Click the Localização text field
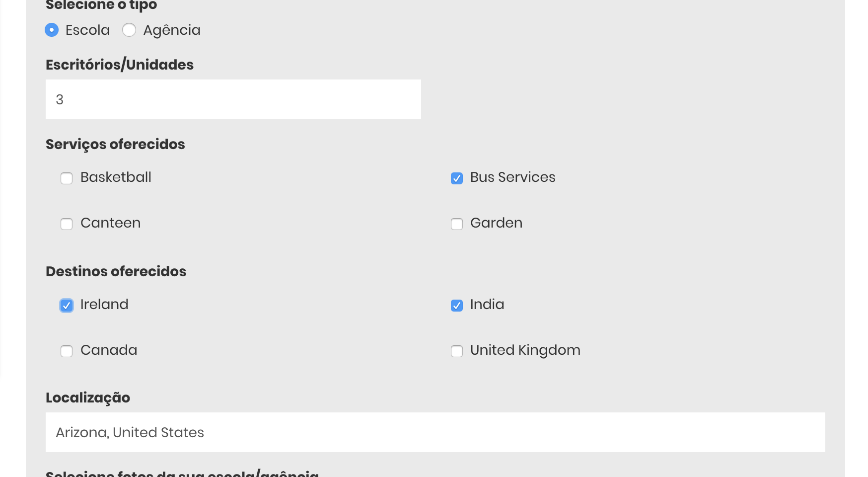 [435, 432]
